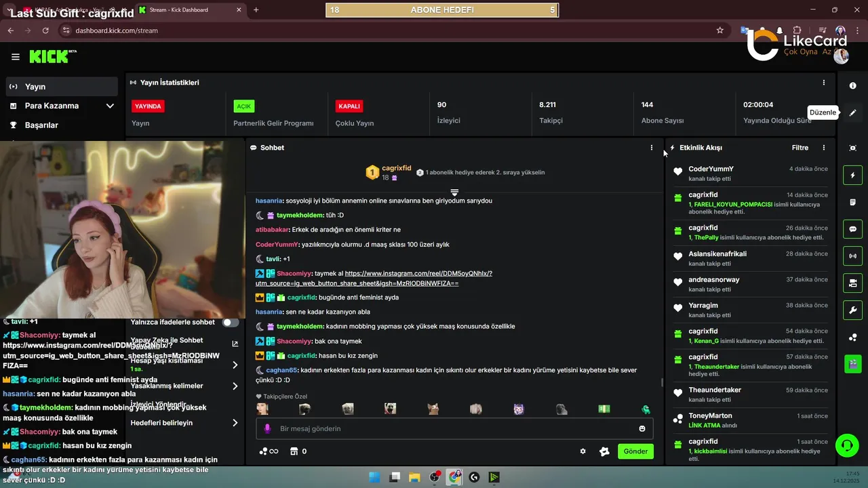Click the heart icon beside CoderYummY
The height and width of the screenshot is (488, 868).
coord(677,172)
